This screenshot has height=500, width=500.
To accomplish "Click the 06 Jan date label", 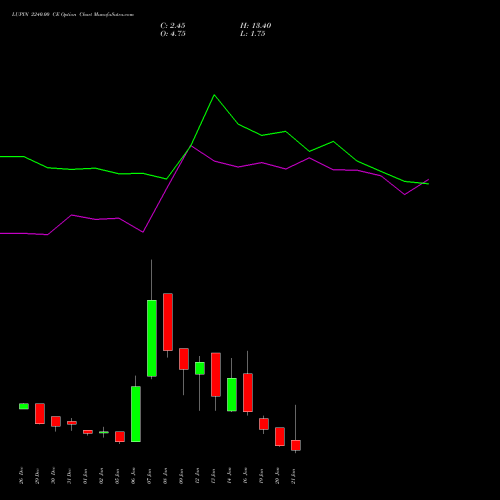I will coord(134,476).
